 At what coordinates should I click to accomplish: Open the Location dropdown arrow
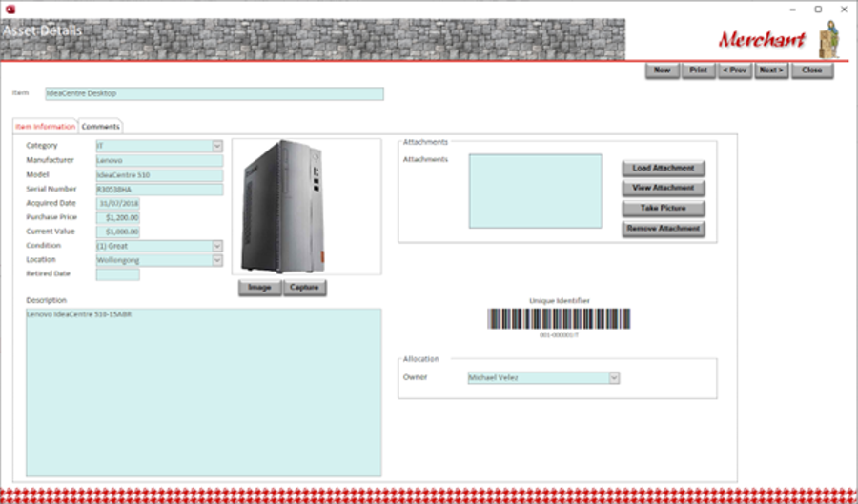[217, 260]
